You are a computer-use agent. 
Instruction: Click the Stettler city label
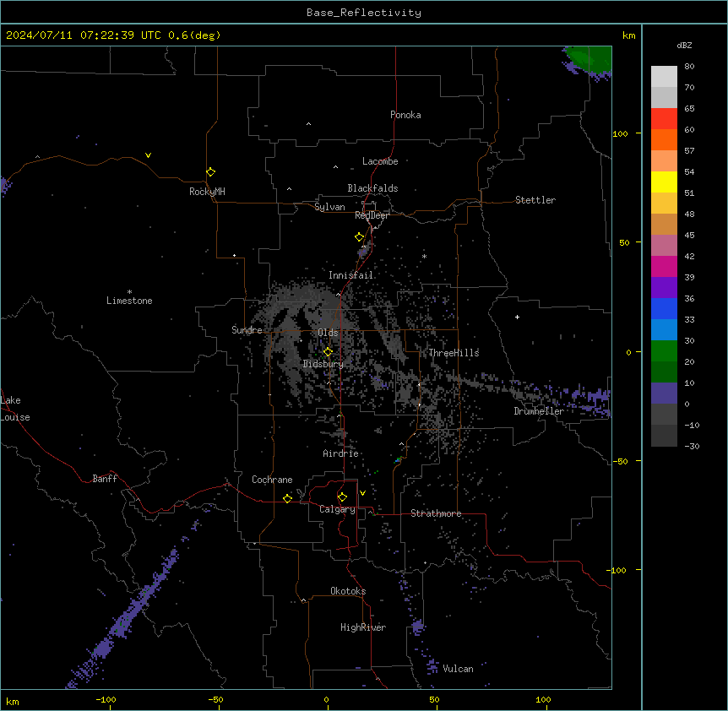click(x=535, y=200)
